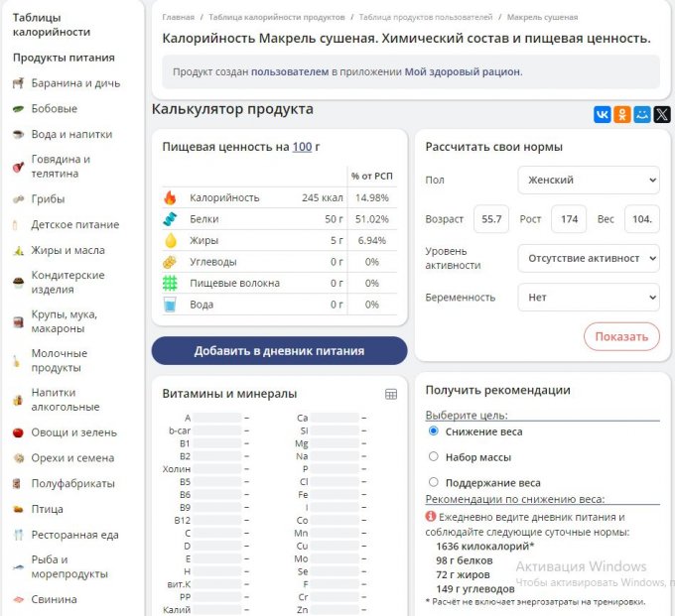This screenshot has height=616, width=675.
Task: Click the Овощи и зелень tomato icon
Action: point(19,433)
